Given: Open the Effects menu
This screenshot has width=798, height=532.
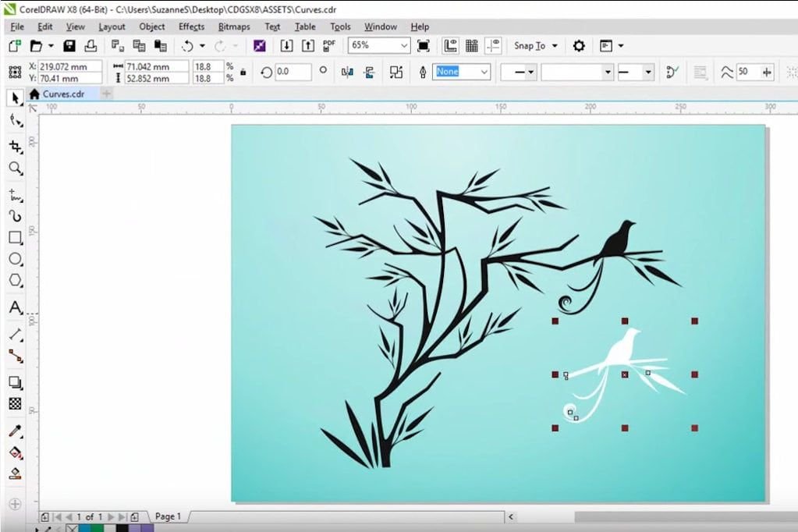Looking at the screenshot, I should (x=191, y=27).
